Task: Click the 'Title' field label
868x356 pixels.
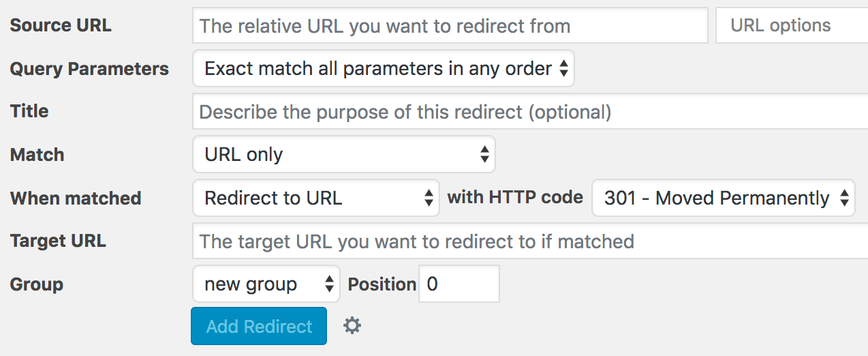Action: [x=29, y=111]
